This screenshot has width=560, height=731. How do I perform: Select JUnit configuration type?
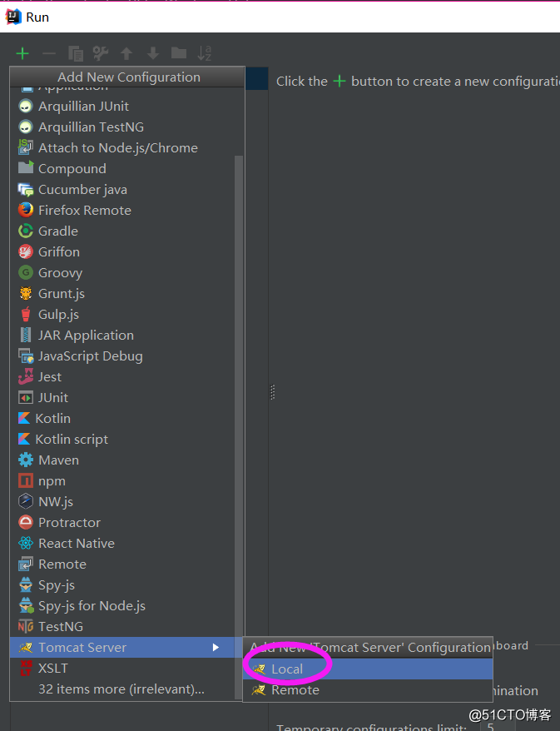(x=122, y=398)
